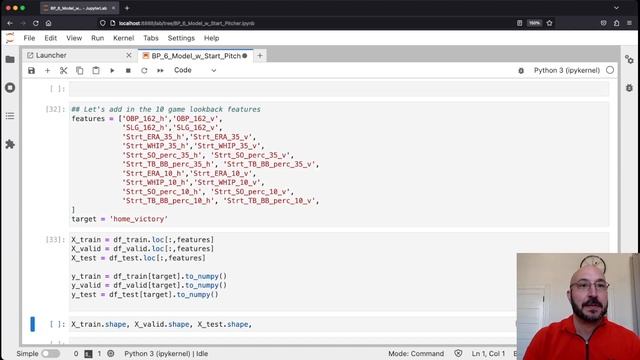Go to browser home page icon
The image size is (640, 360).
pyautogui.click(x=49, y=23)
